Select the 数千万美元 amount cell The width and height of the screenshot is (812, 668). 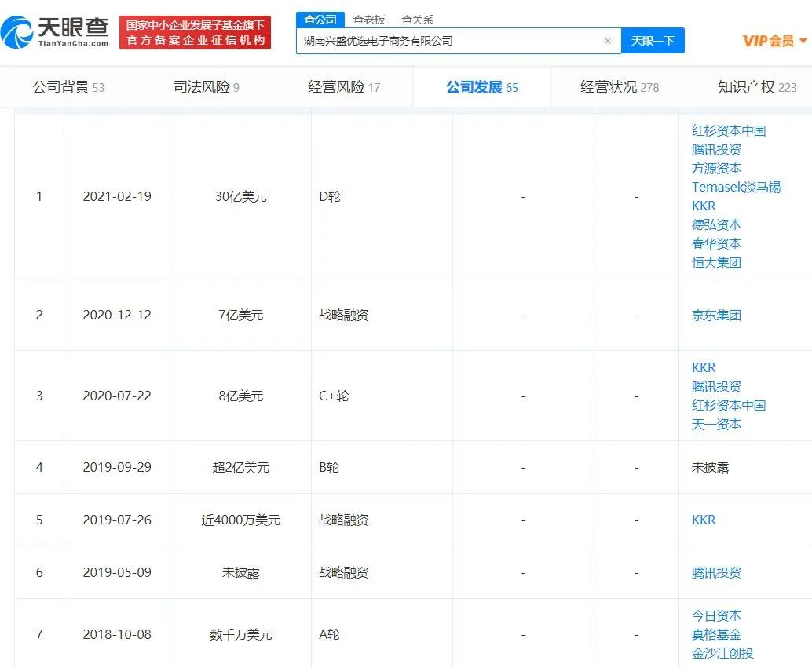241,635
